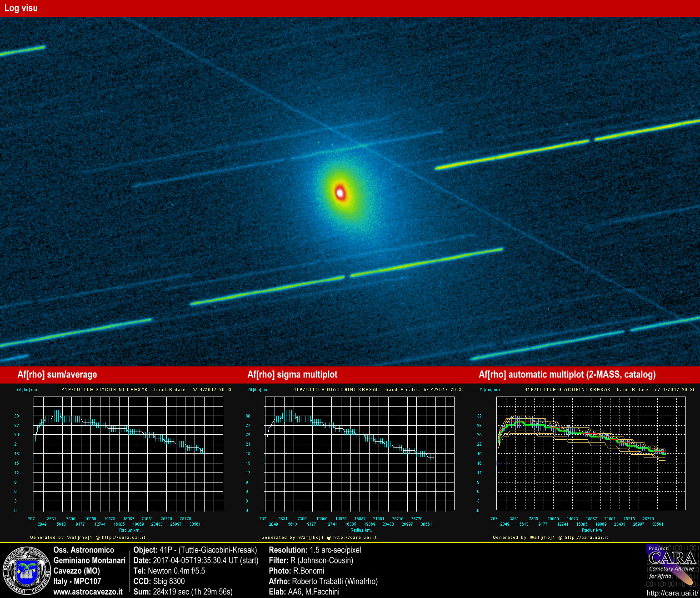
Task: Click the sum/average Af[rho] plot
Action: tap(128, 453)
